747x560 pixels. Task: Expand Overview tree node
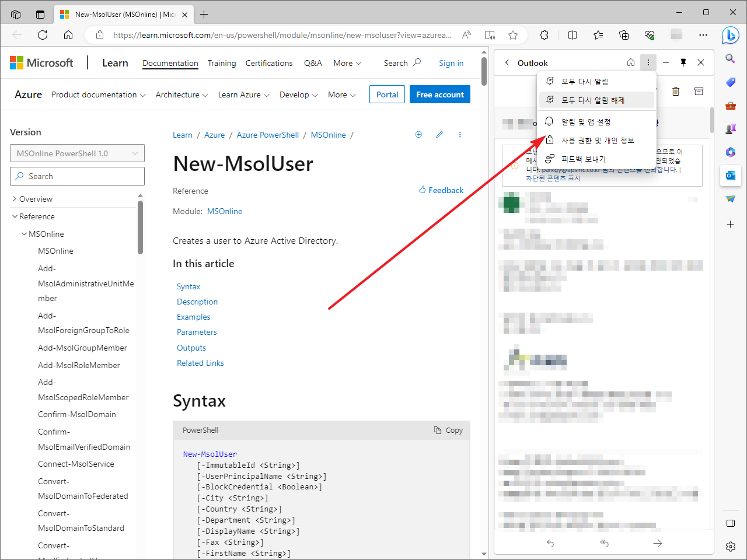pos(15,199)
